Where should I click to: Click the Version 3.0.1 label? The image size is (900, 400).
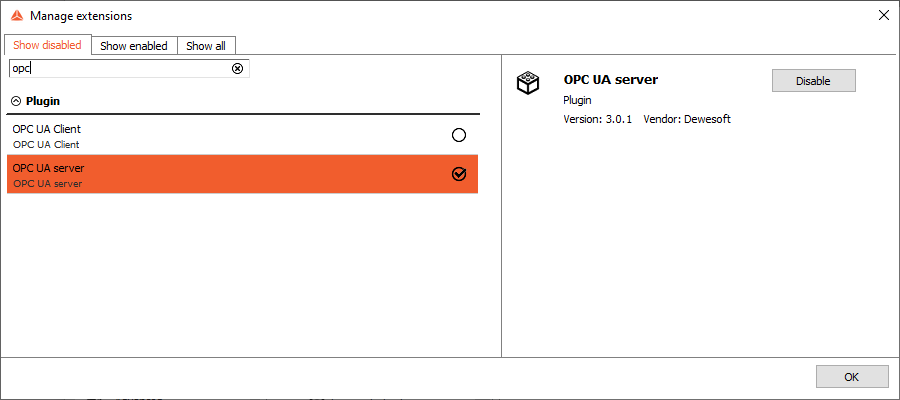(x=598, y=119)
